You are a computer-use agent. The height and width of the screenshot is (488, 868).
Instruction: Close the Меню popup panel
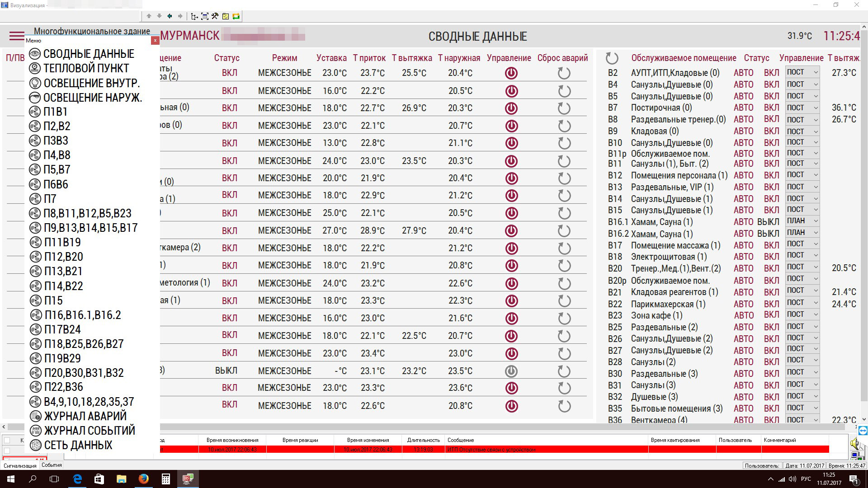click(155, 41)
